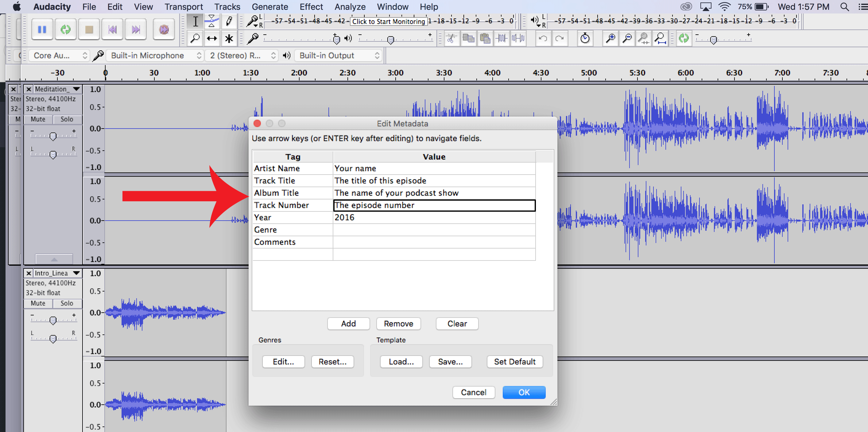The width and height of the screenshot is (868, 432).
Task: Select the Selection (I-beam) tool
Action: pyautogui.click(x=196, y=21)
